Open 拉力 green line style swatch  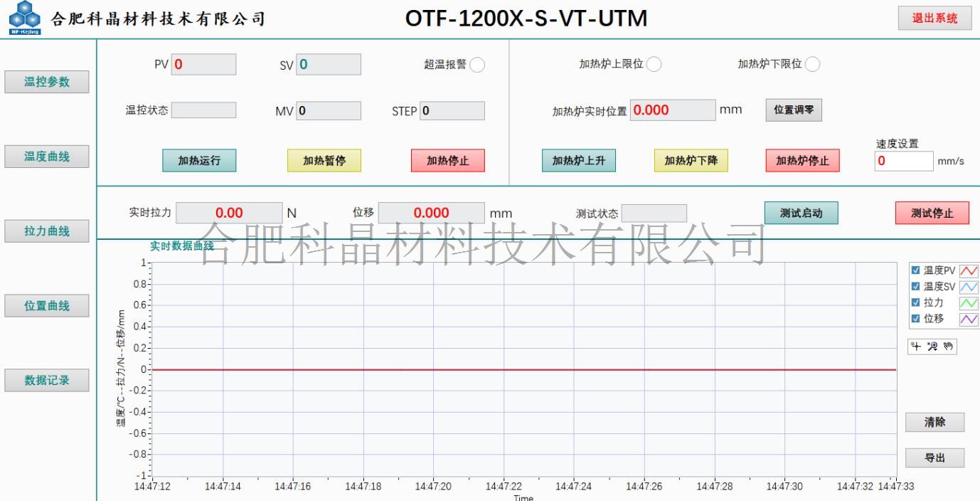tap(969, 303)
